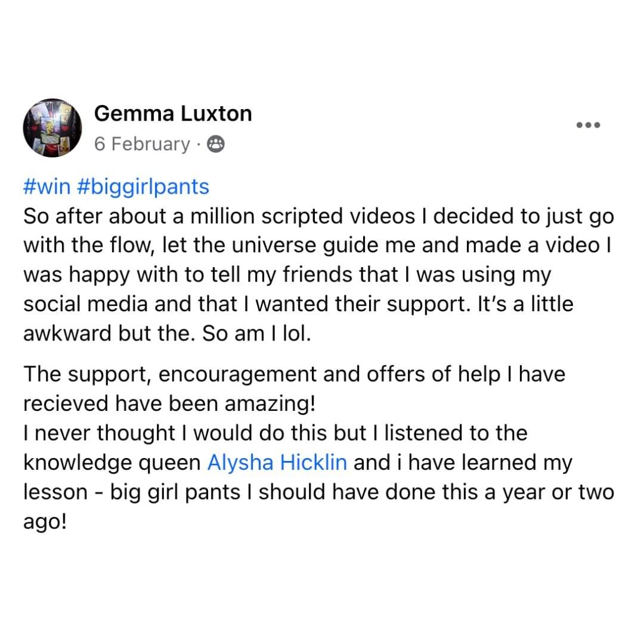
Task: Open the Gemma Luxton profile name link
Action: click(173, 113)
